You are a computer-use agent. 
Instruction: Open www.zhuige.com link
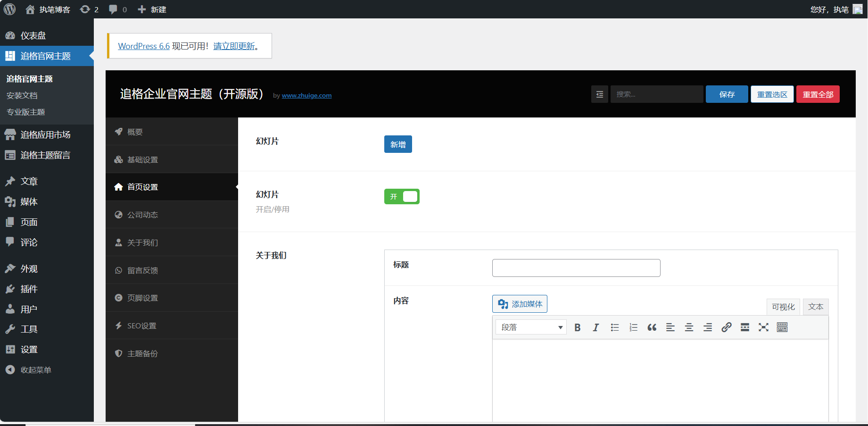click(x=306, y=95)
